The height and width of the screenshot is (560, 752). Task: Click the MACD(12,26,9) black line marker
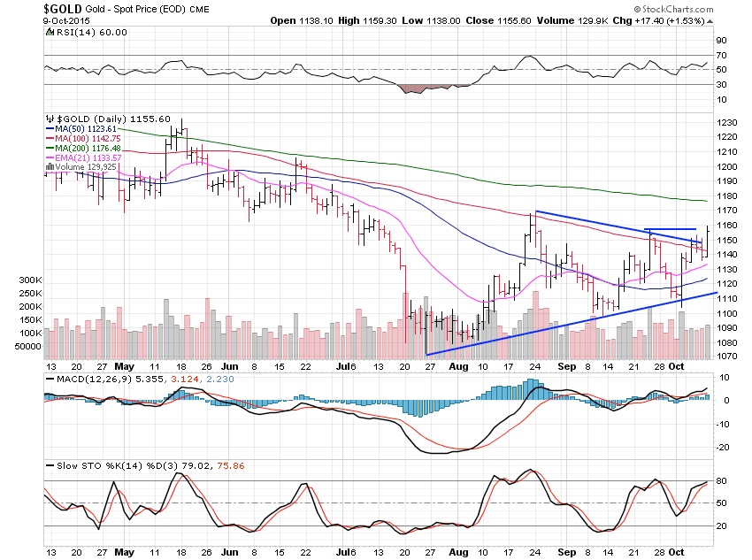pyautogui.click(x=50, y=380)
